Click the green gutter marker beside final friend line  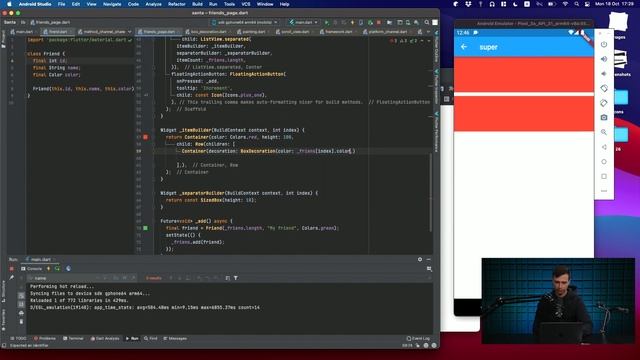point(145,228)
